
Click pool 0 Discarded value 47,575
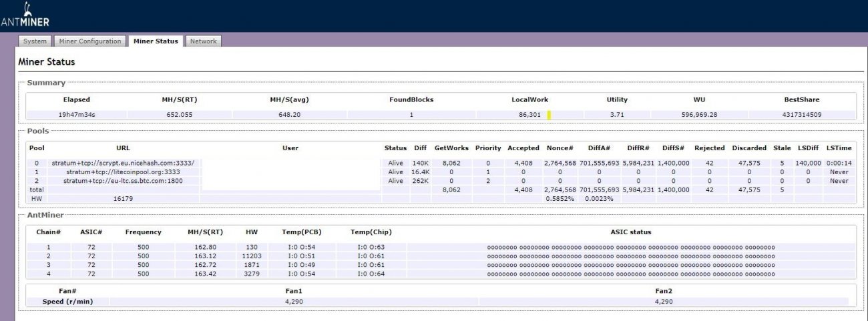pyautogui.click(x=748, y=163)
